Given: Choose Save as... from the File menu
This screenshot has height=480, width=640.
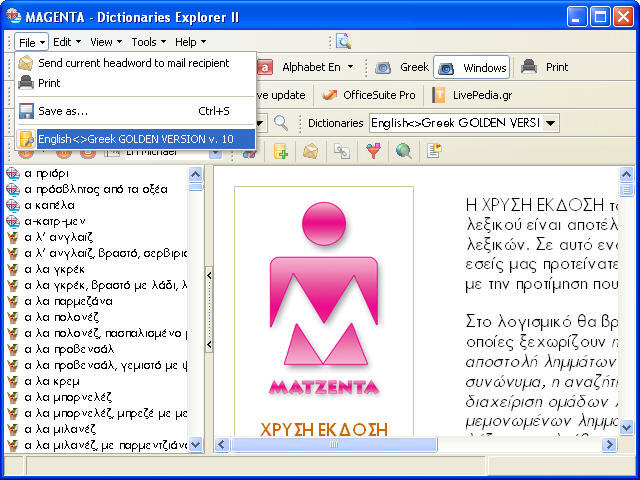Looking at the screenshot, I should (x=136, y=111).
